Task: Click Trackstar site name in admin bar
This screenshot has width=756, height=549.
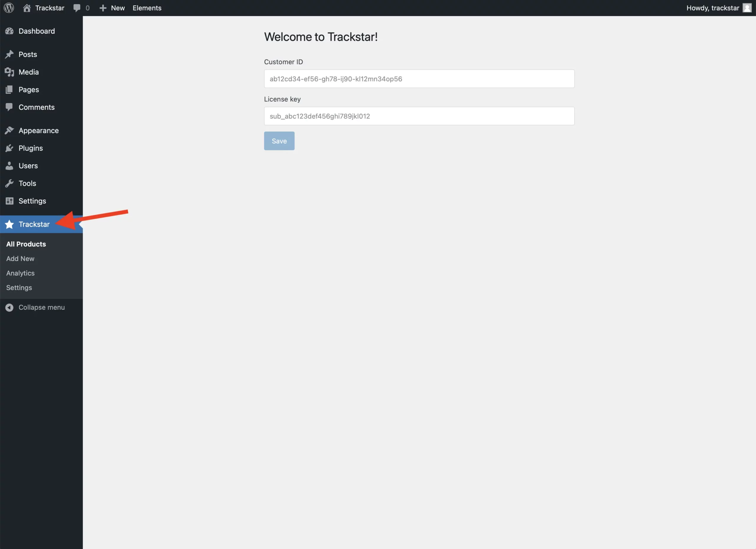Action: 50,8
